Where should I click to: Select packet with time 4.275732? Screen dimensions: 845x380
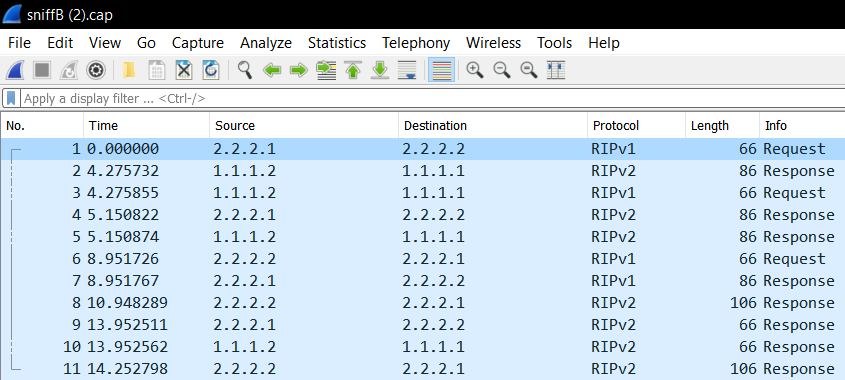[423, 171]
